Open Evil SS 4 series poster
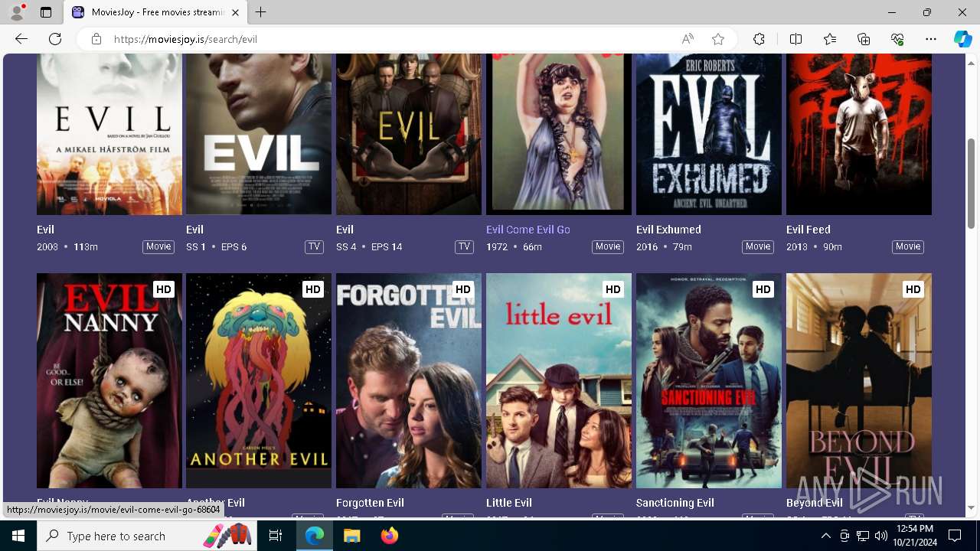 [x=409, y=134]
